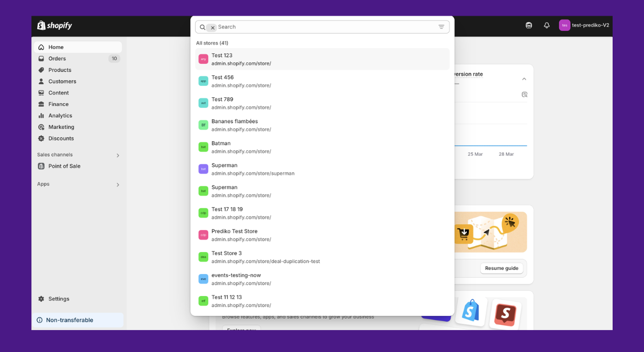Select the Batman store
Screen dimensions: 644x352
click(x=322, y=147)
